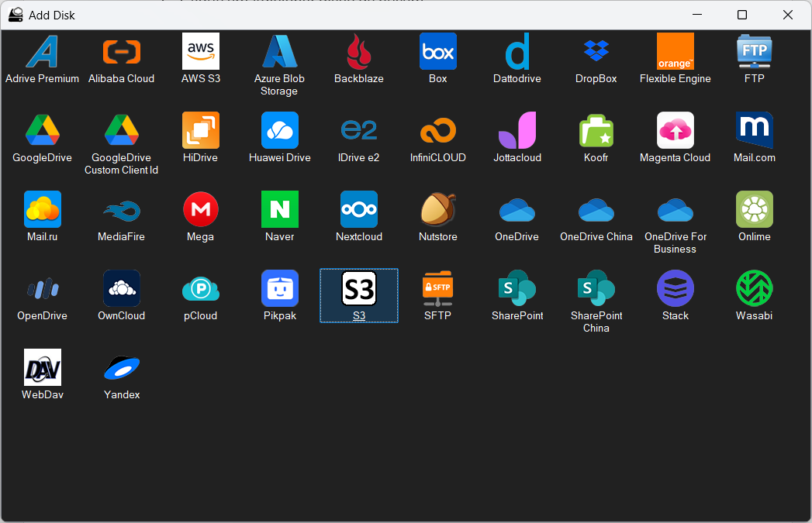This screenshot has width=812, height=523.
Task: Click the Add Disk title bar icon
Action: tap(16, 15)
